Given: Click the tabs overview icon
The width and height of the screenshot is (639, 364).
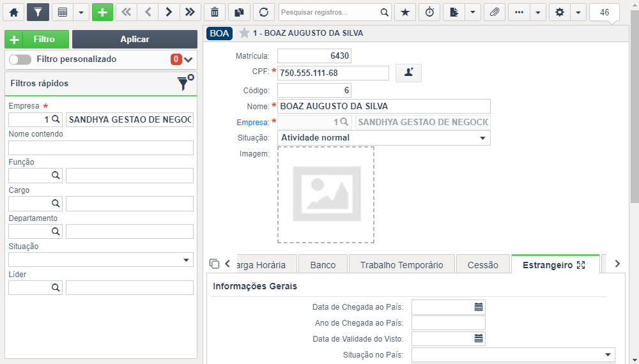Looking at the screenshot, I should [x=214, y=264].
